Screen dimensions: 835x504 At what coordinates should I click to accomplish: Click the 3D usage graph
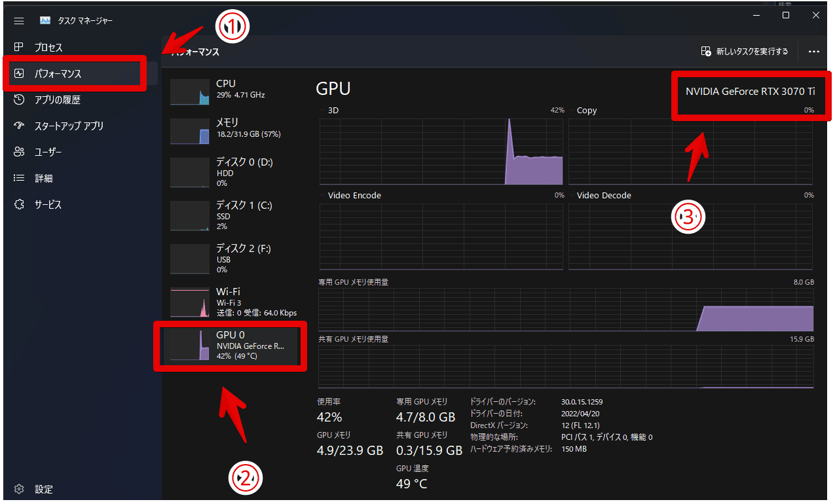pyautogui.click(x=441, y=151)
